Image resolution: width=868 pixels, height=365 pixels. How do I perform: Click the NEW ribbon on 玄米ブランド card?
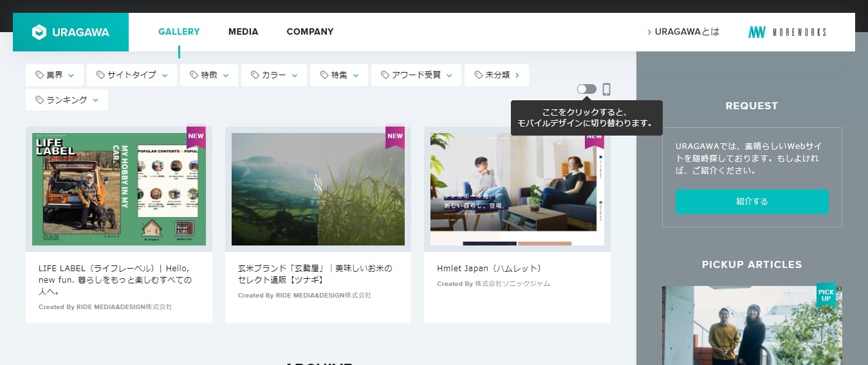pyautogui.click(x=395, y=136)
